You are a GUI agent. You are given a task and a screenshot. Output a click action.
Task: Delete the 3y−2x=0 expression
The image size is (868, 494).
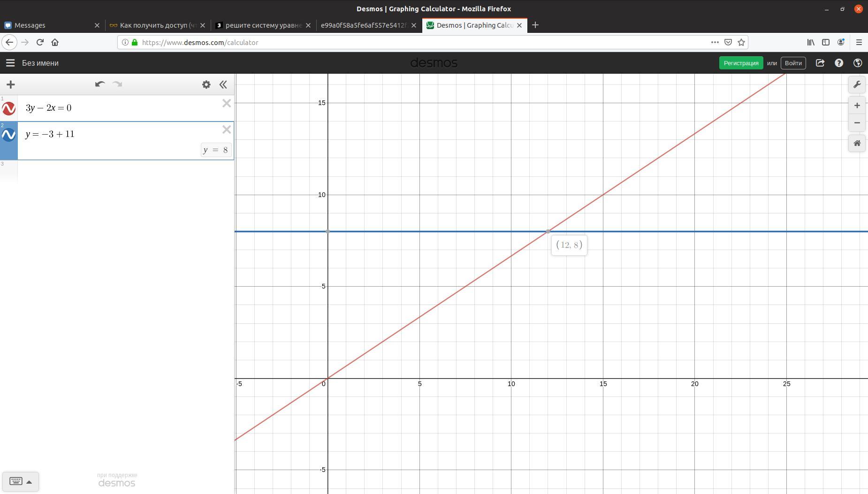pyautogui.click(x=227, y=103)
